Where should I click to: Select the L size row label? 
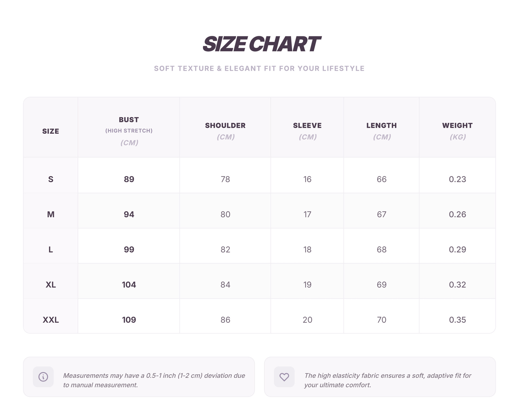click(x=51, y=249)
